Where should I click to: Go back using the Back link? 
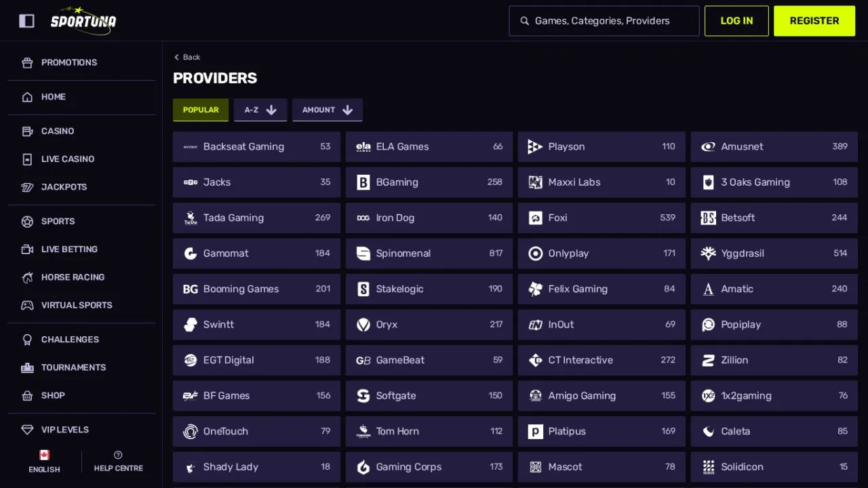pyautogui.click(x=187, y=57)
